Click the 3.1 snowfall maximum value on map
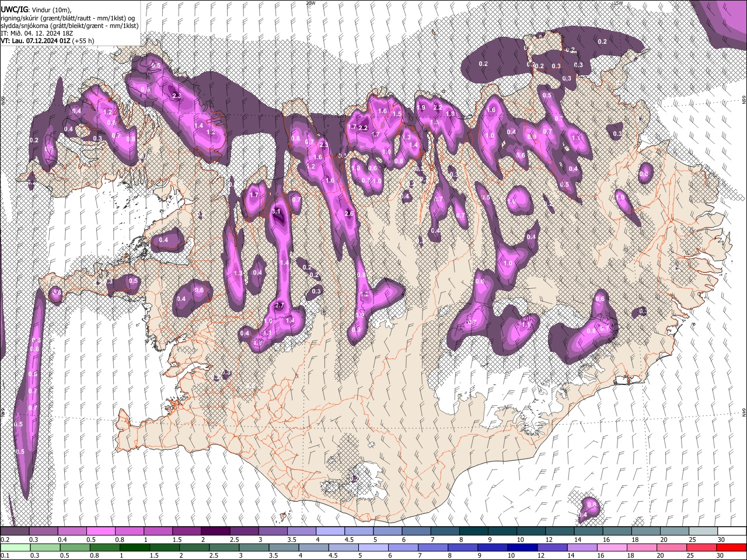The image size is (747, 560). (x=277, y=211)
